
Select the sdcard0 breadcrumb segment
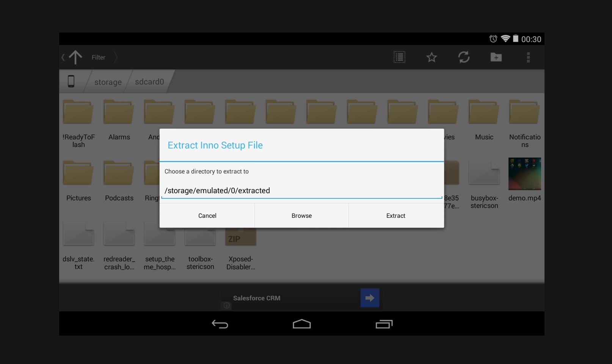point(149,82)
